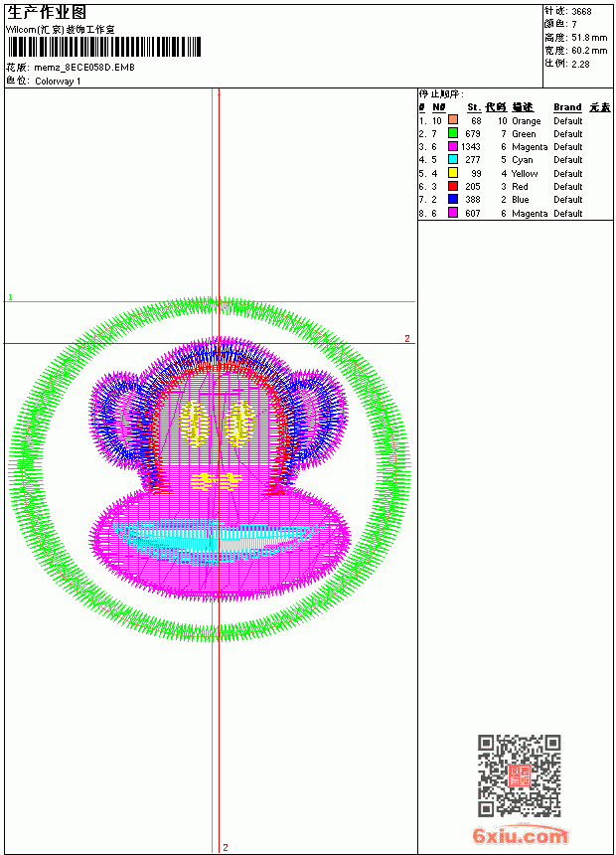This screenshot has height=855, width=616.
Task: Click the Colorway 1 label
Action: pos(58,82)
